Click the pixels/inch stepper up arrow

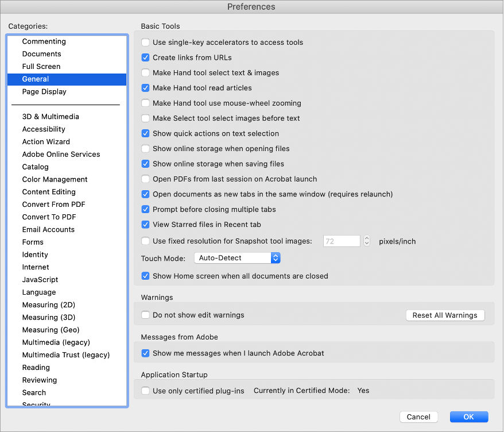click(x=366, y=238)
